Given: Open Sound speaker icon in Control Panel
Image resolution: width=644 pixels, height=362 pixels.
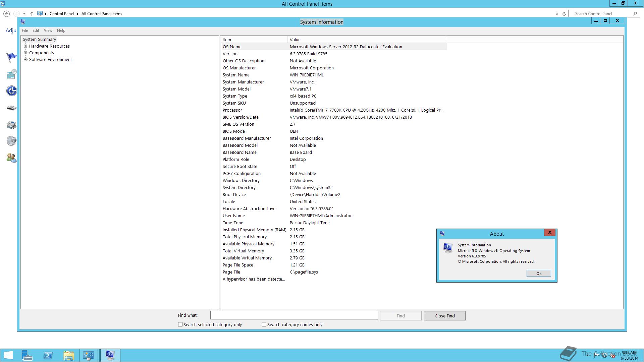Looking at the screenshot, I should click(11, 141).
